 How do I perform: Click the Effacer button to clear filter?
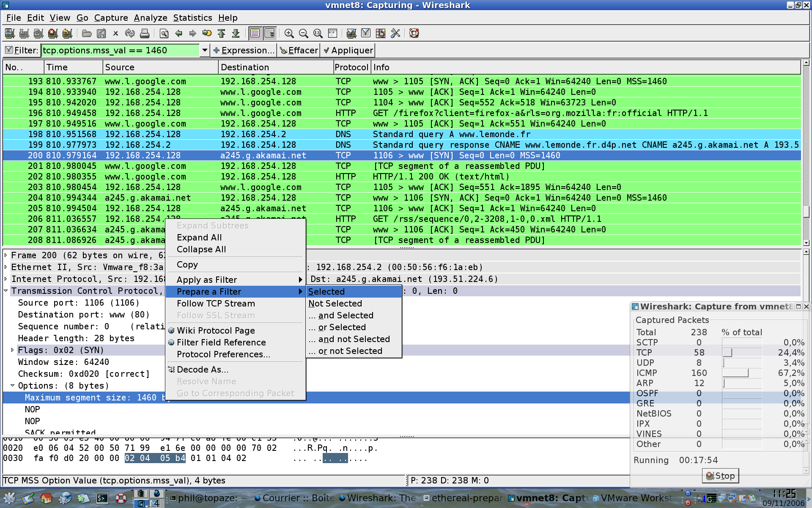299,50
